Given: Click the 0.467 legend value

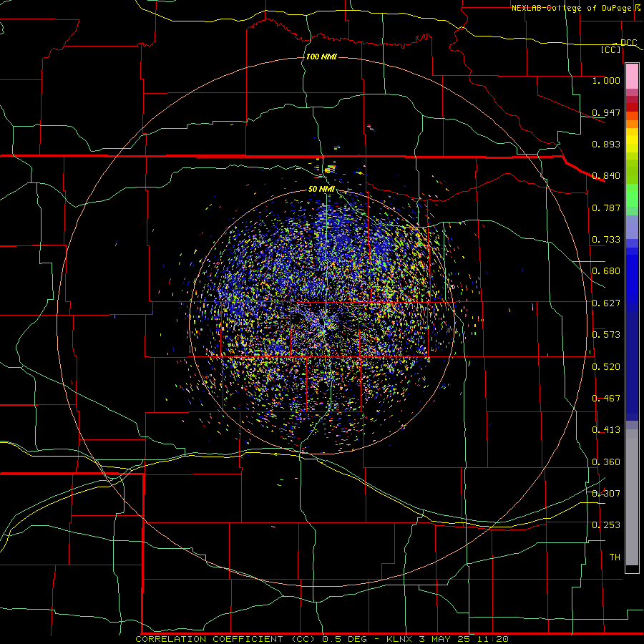Looking at the screenshot, I should (x=606, y=399).
